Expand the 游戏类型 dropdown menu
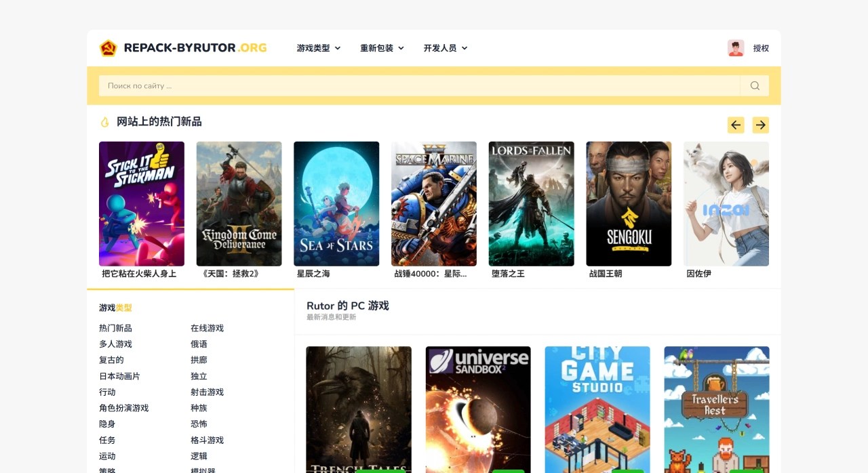The image size is (868, 473). (x=319, y=48)
